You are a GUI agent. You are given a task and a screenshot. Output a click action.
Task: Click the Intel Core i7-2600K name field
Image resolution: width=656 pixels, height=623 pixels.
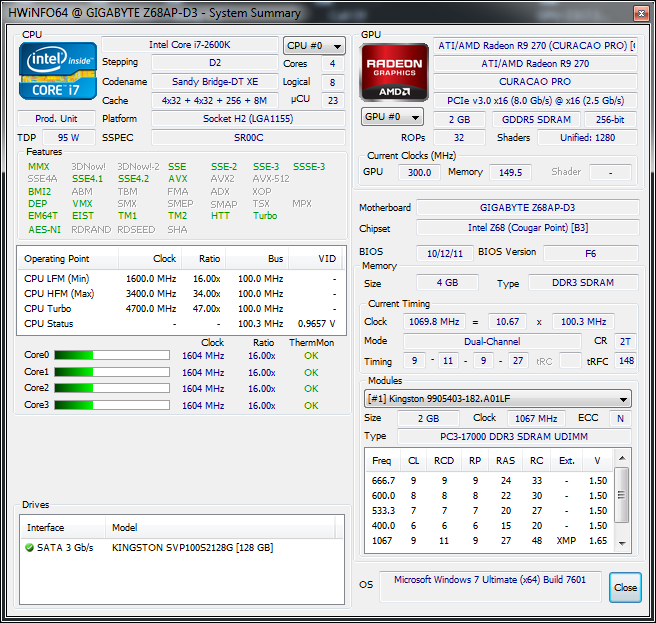tap(190, 45)
